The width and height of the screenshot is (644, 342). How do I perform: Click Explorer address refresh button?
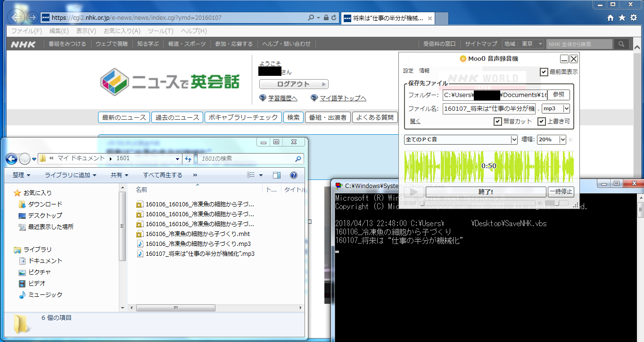click(x=188, y=159)
